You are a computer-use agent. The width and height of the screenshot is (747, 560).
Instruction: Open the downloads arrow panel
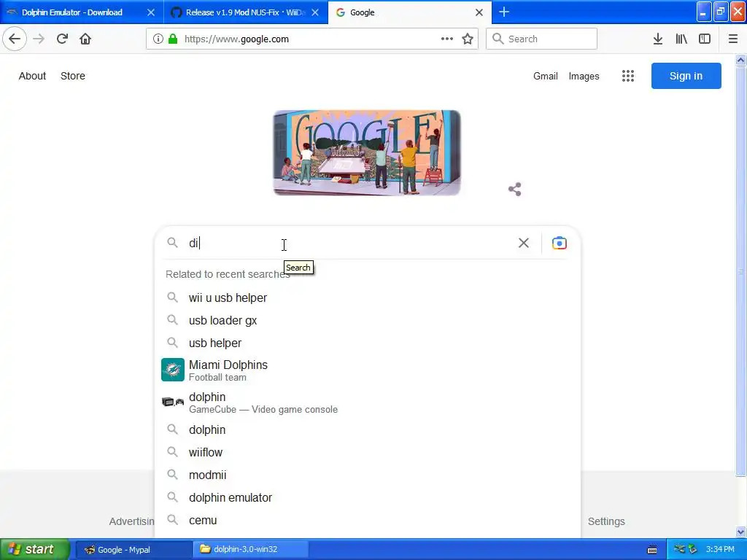point(658,39)
